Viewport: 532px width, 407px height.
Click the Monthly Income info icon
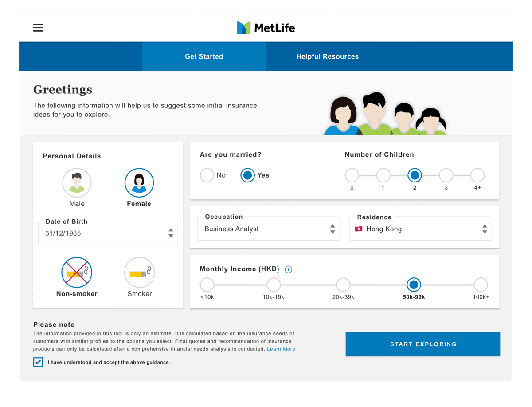coord(288,269)
